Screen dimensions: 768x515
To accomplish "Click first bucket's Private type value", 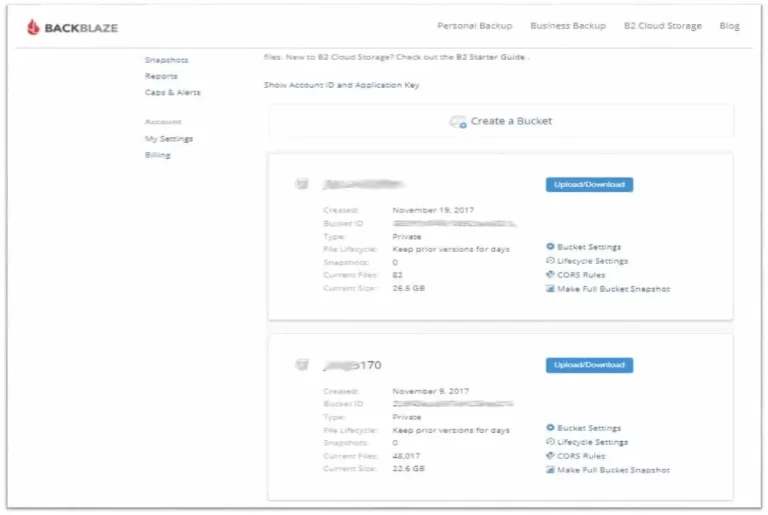I will point(407,237).
